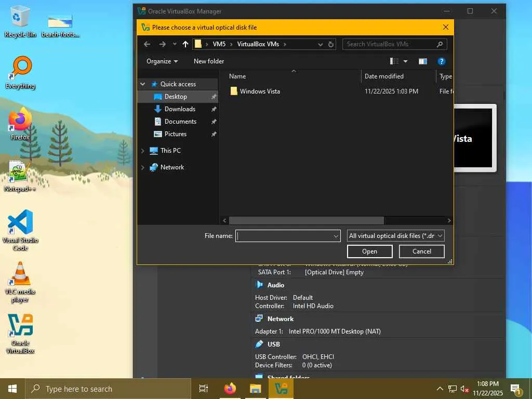
Task: Open Recycle Bin desktop icon
Action: (20, 22)
